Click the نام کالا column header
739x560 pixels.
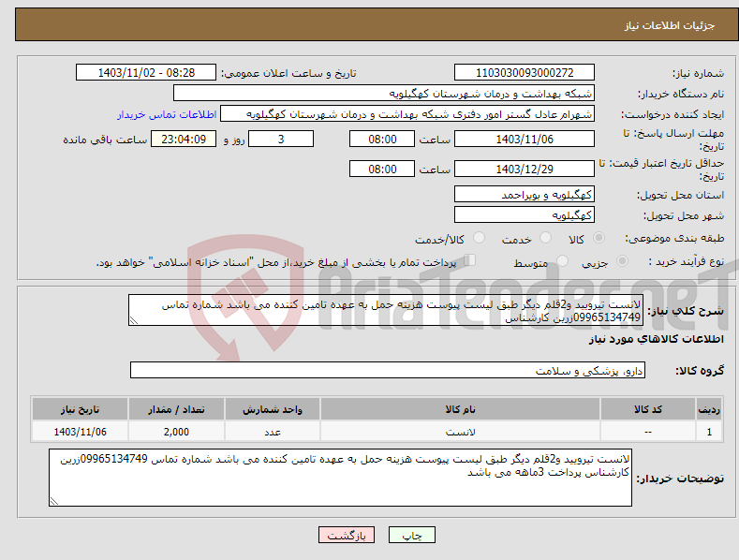click(460, 409)
